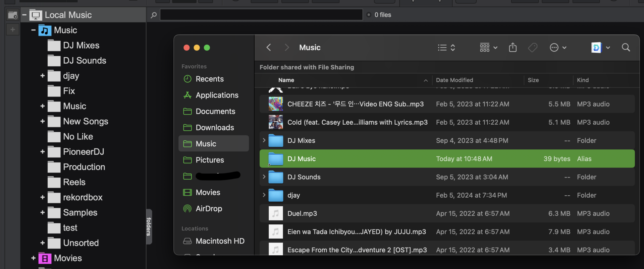Viewport: 644px width, 269px height.
Task: Open the list view options control
Action: (x=446, y=48)
